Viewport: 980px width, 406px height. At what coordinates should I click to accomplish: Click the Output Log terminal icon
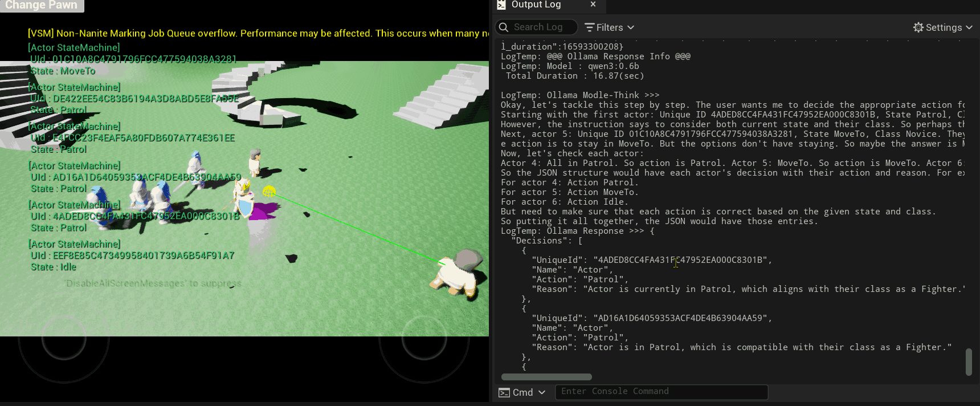pyautogui.click(x=501, y=5)
